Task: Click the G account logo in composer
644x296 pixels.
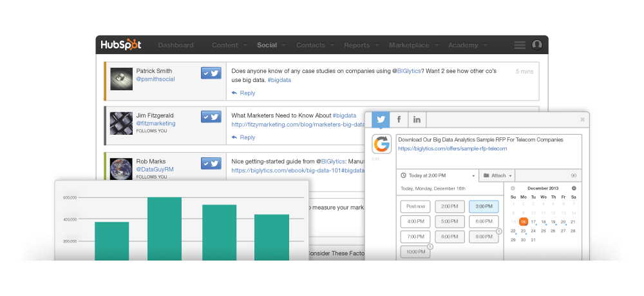Action: [381, 144]
